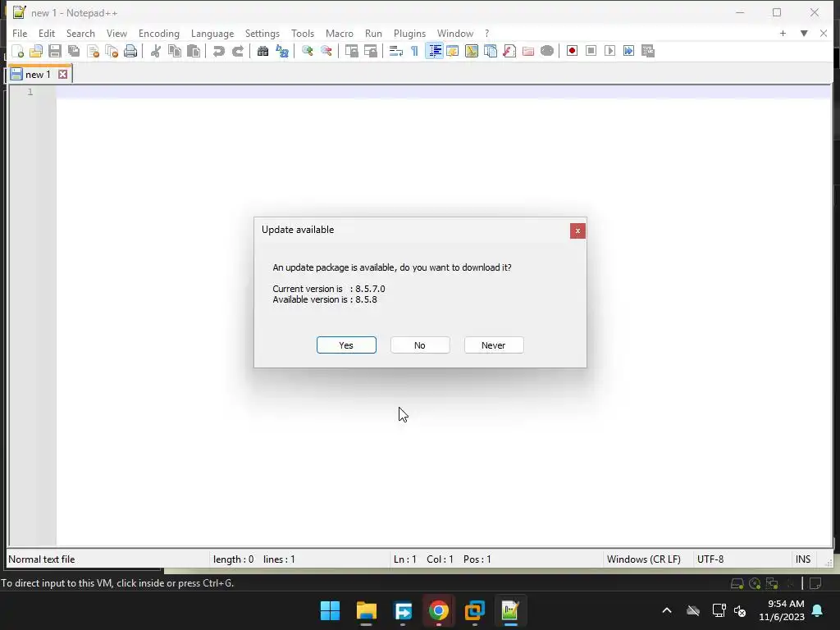Open Google Chrome from the taskbar
Image resolution: width=840 pixels, height=630 pixels.
[x=438, y=610]
